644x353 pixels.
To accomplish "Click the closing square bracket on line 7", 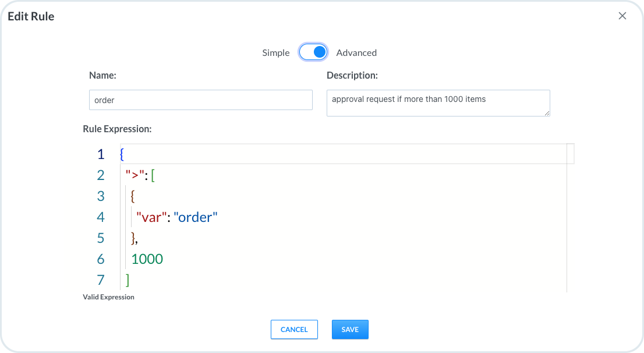I will [x=128, y=280].
